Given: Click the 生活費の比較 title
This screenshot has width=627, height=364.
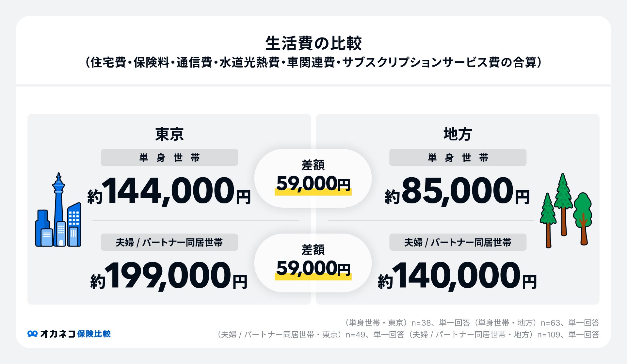Looking at the screenshot, I should [x=313, y=43].
